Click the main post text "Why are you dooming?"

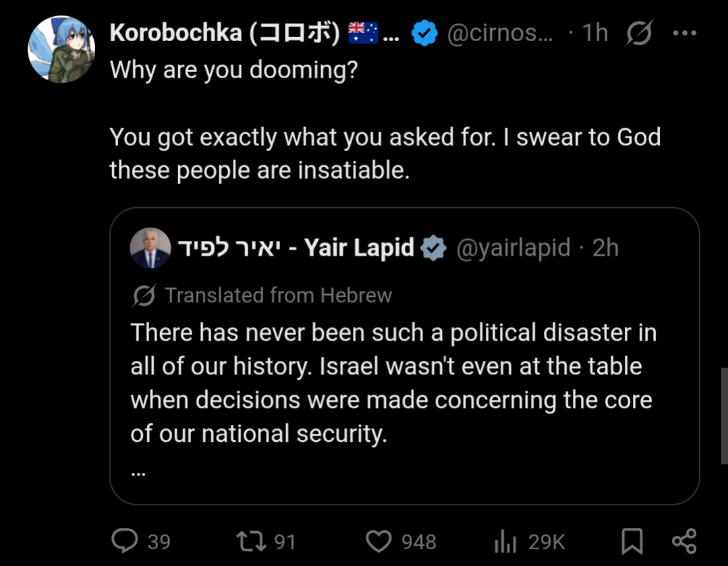click(x=233, y=69)
